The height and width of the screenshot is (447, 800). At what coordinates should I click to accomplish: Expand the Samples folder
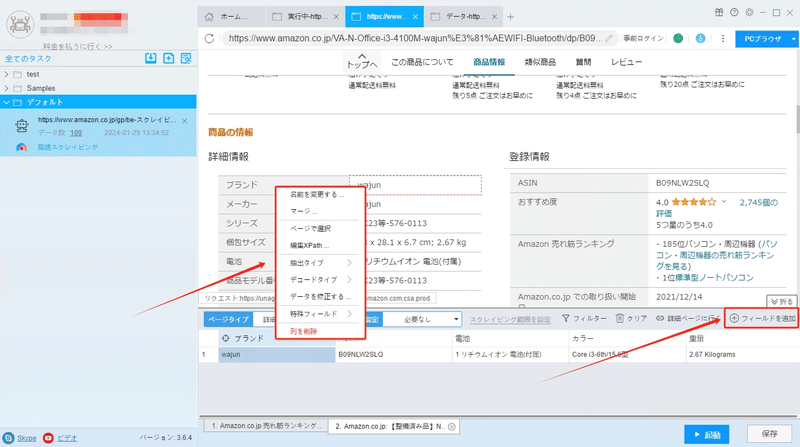tap(6, 88)
